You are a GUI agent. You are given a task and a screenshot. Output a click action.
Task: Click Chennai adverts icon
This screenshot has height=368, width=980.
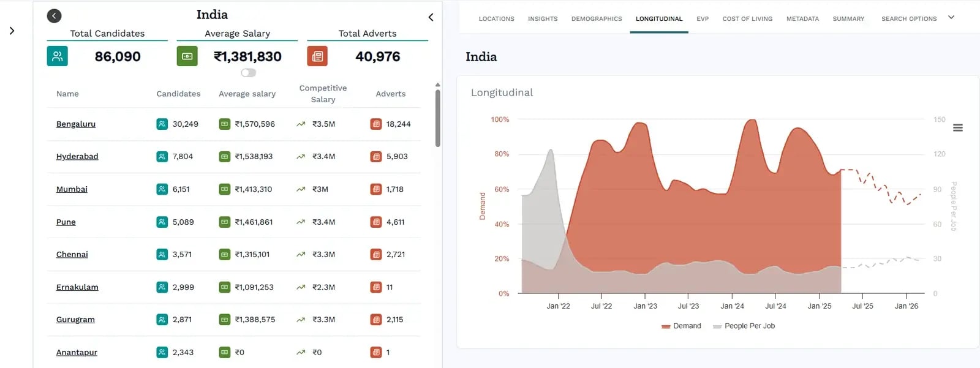pyautogui.click(x=376, y=255)
